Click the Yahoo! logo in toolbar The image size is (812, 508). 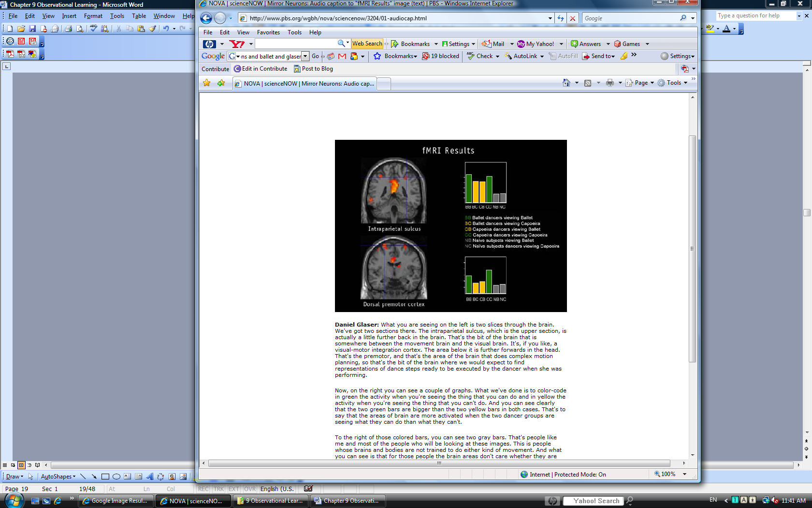(x=237, y=44)
